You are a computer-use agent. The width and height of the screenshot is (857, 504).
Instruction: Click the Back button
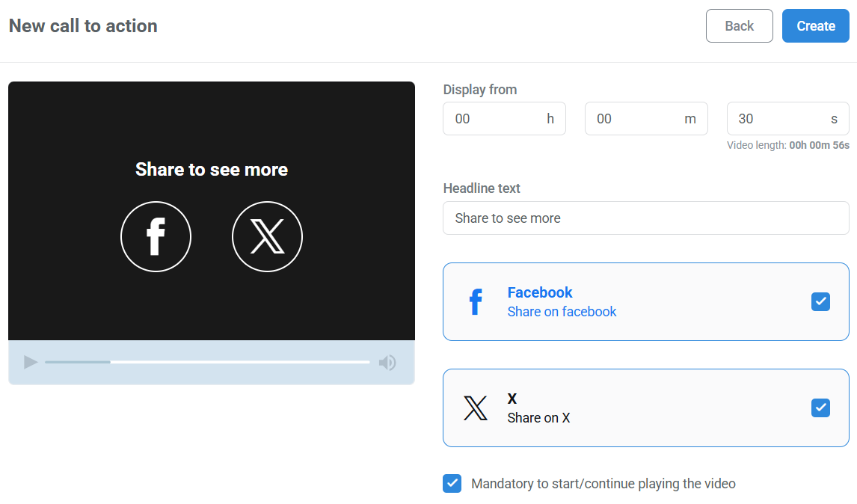coord(739,25)
